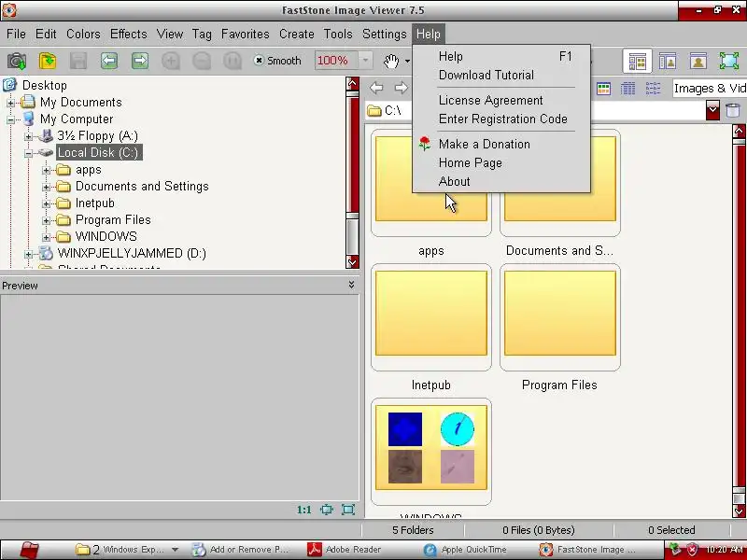Select the Program Files folder thumbnail
Image resolution: width=747 pixels, height=560 pixels.
click(559, 317)
